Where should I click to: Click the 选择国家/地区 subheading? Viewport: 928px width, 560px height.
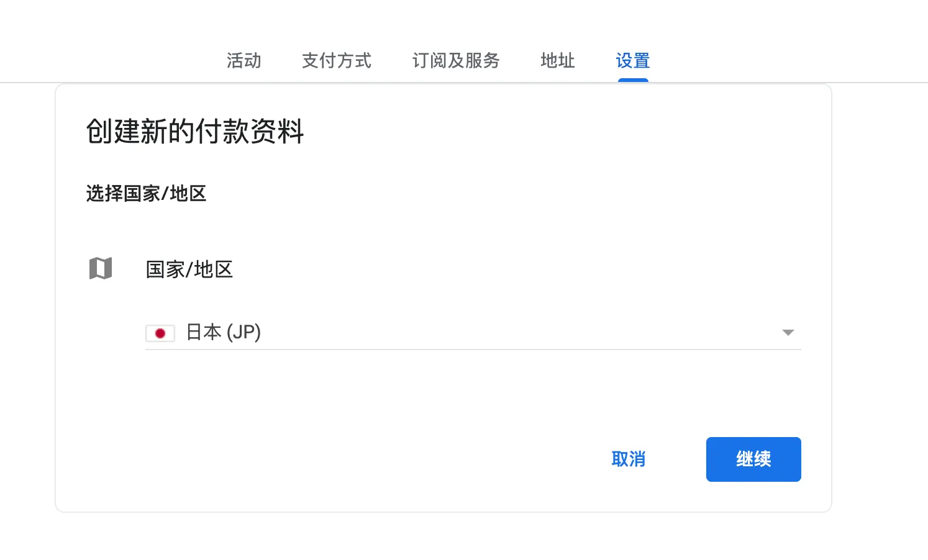[146, 194]
